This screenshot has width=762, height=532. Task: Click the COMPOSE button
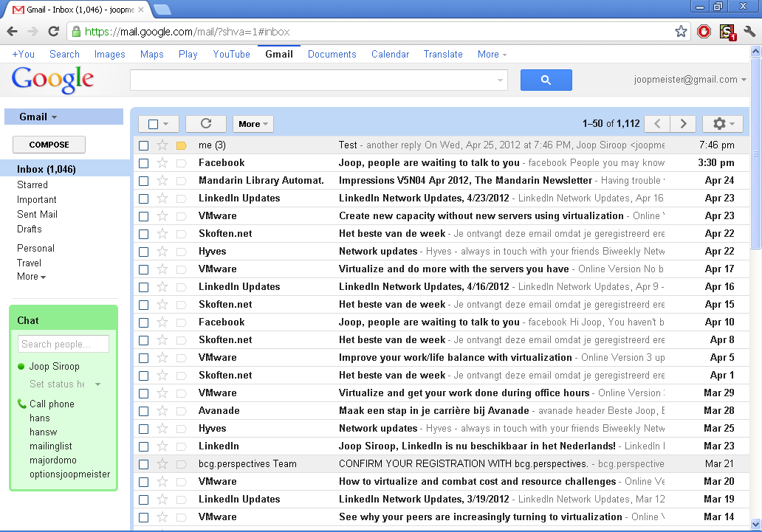tap(49, 145)
